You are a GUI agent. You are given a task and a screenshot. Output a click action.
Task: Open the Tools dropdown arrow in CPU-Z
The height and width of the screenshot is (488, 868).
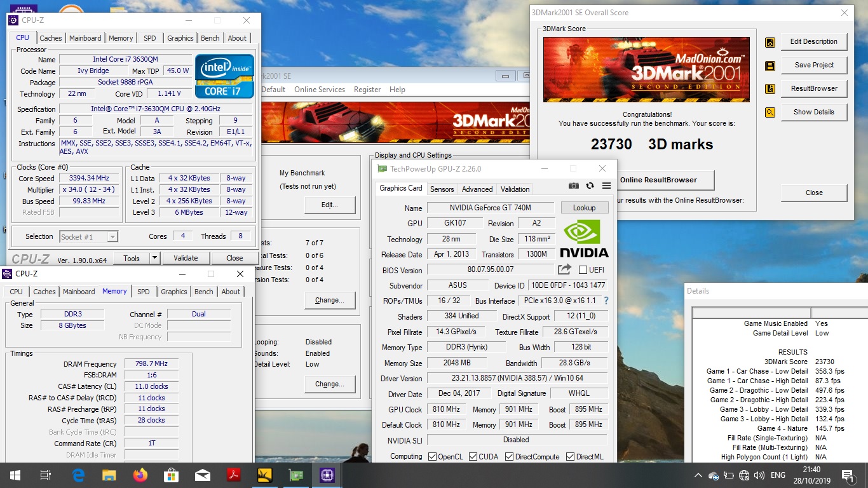154,258
